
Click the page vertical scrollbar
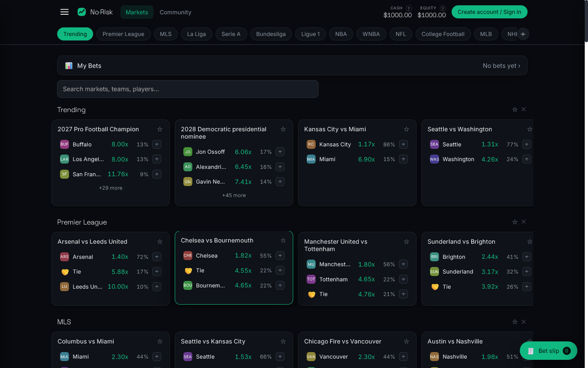[586, 22]
